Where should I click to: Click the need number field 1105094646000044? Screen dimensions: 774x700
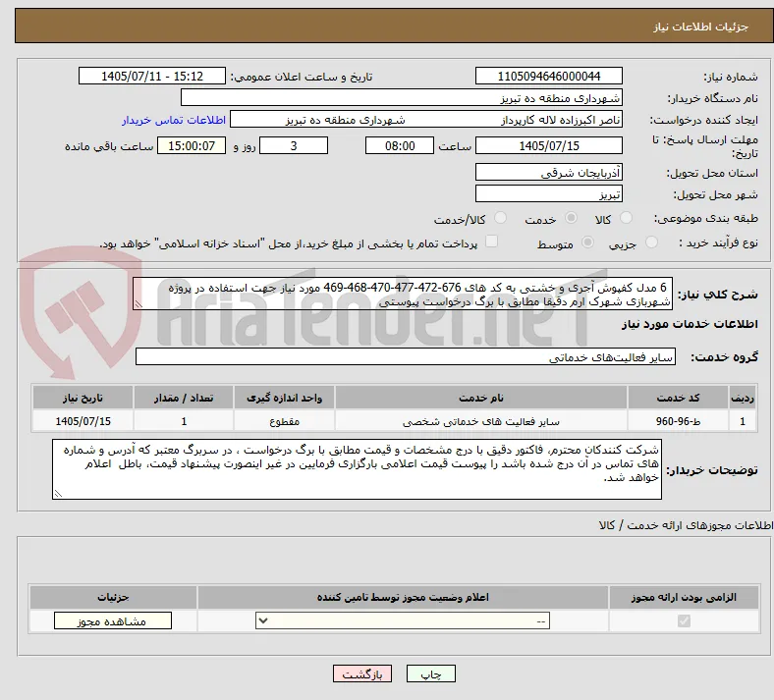click(548, 77)
